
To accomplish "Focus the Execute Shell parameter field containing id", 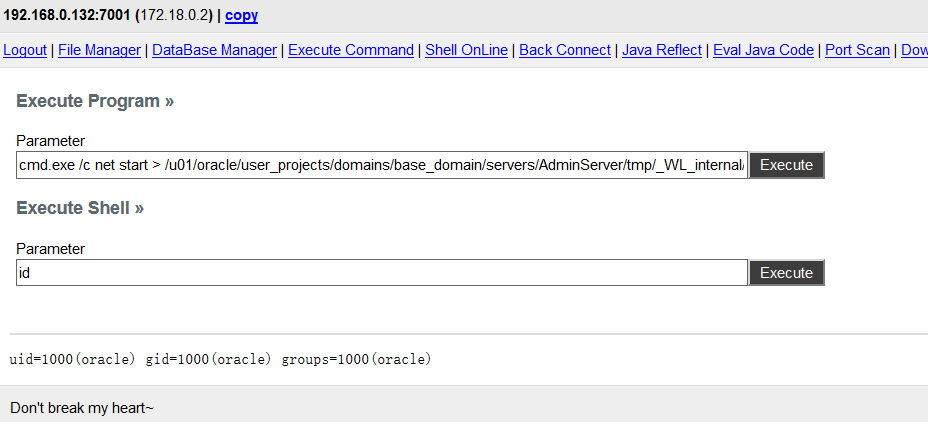I will [382, 273].
